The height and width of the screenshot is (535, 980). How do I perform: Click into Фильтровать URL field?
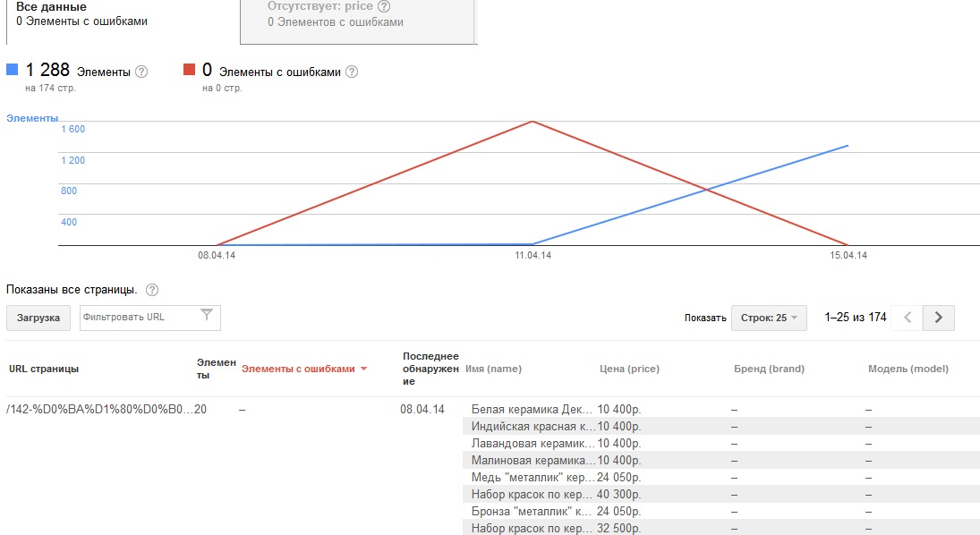click(138, 317)
